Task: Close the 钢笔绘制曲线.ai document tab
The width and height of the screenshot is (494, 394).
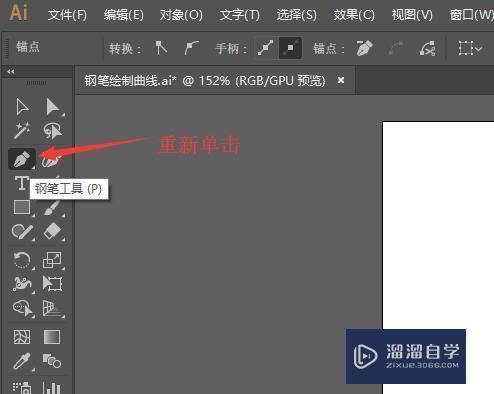Action: pos(341,80)
